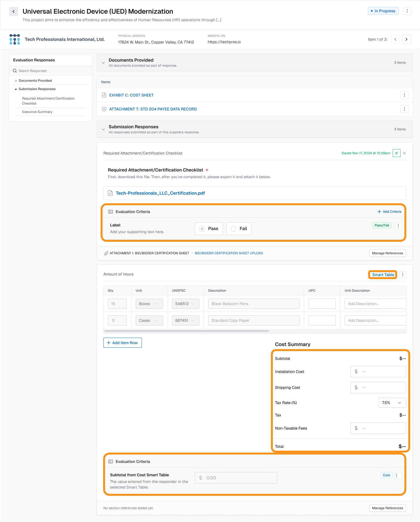This screenshot has height=522, width=420.
Task: Open the Boxes unit dropdown
Action: [149, 304]
